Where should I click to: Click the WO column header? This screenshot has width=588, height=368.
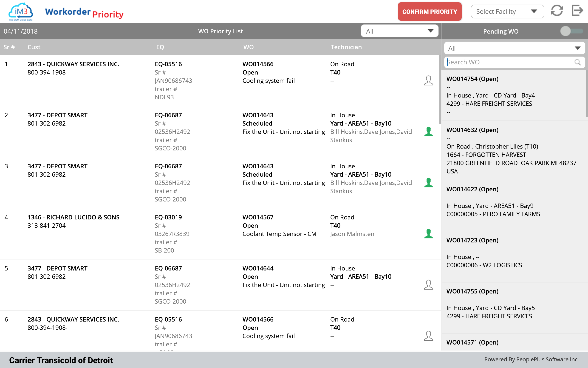248,47
